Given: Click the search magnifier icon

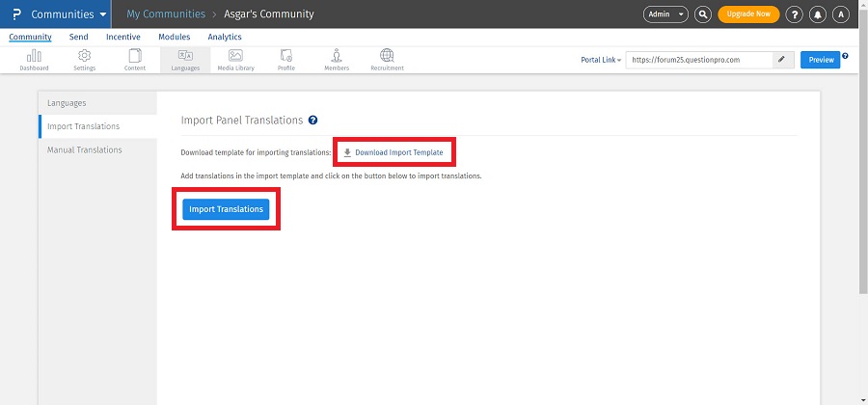Looking at the screenshot, I should tap(702, 14).
